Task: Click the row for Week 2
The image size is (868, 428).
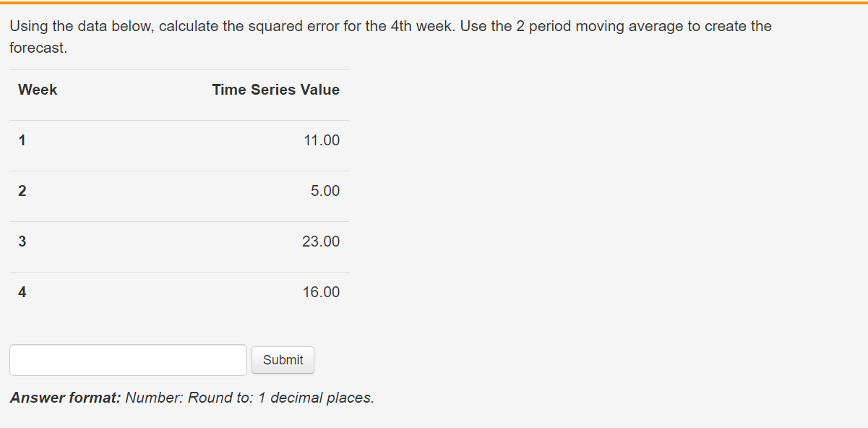Action: click(x=178, y=191)
